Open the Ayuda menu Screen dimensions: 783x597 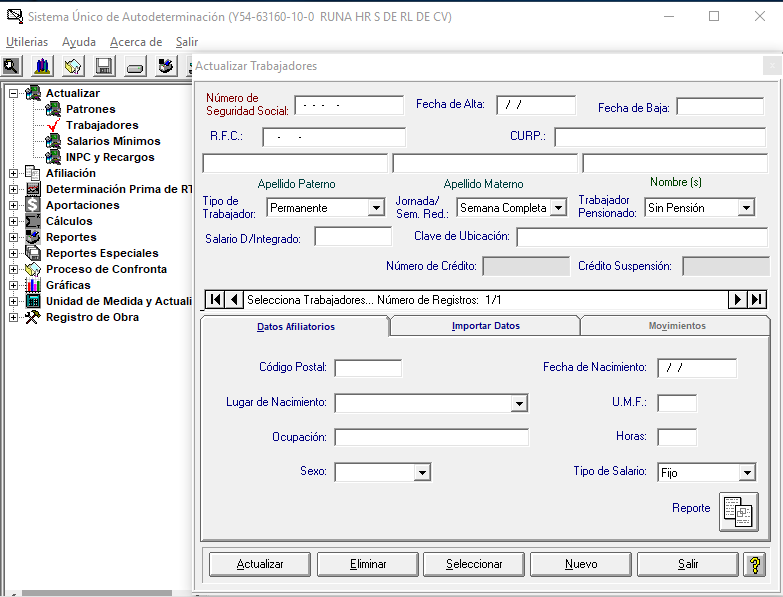(x=79, y=42)
